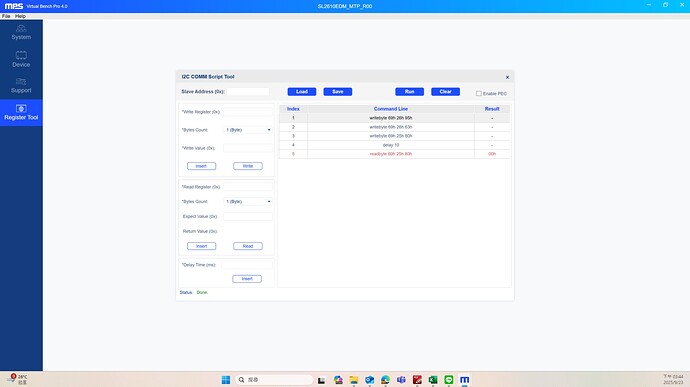This screenshot has height=387, width=690.
Task: Focus the Expect Value input field
Action: [x=248, y=216]
